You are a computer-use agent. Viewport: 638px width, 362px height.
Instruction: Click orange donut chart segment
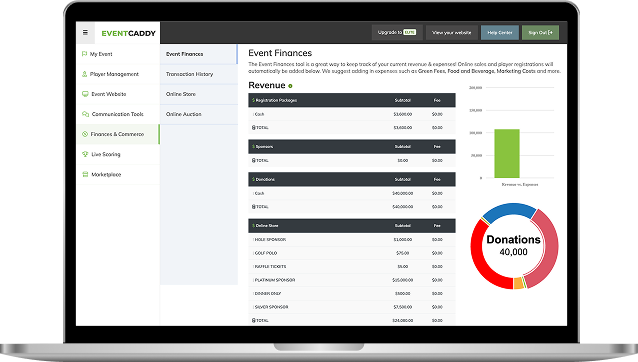(x=518, y=283)
